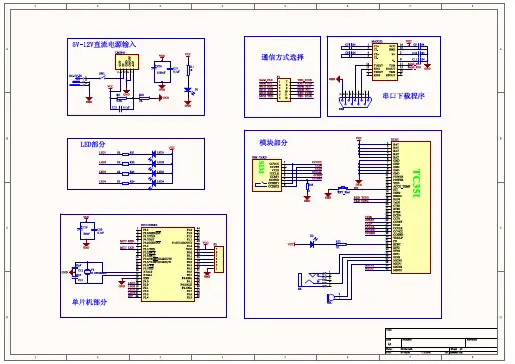Click the microphone symbol at module bottom
The image size is (515, 364).
point(330,299)
